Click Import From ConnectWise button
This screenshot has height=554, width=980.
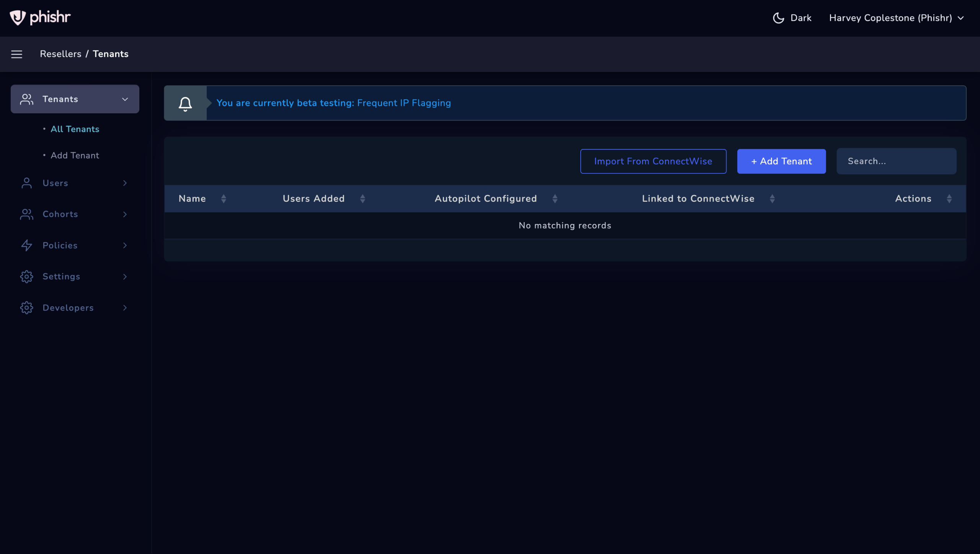click(x=653, y=161)
